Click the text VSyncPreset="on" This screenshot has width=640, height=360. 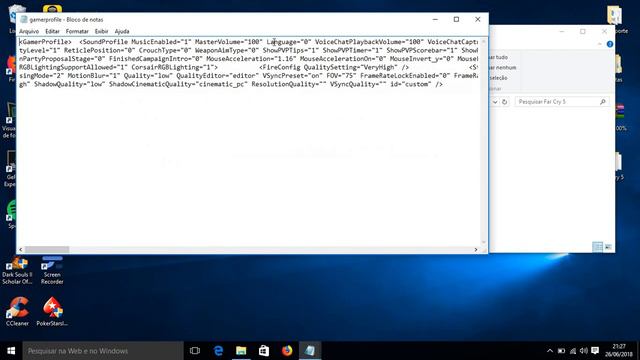click(292, 76)
